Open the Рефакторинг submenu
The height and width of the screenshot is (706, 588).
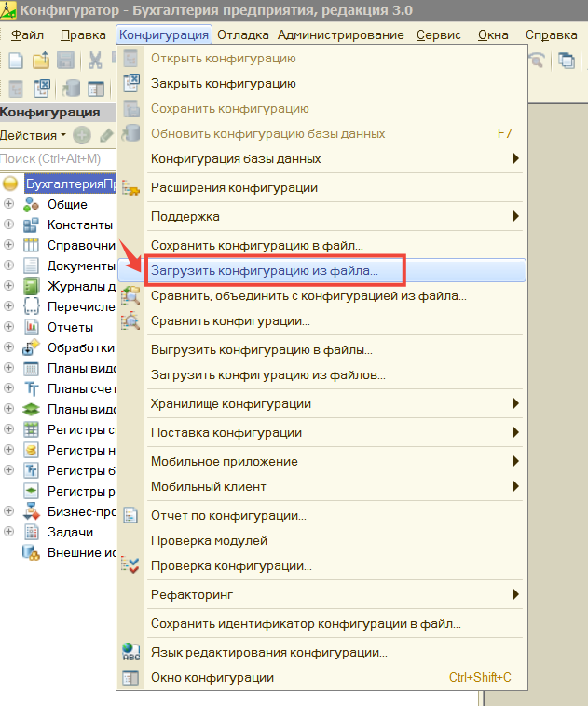point(321,595)
